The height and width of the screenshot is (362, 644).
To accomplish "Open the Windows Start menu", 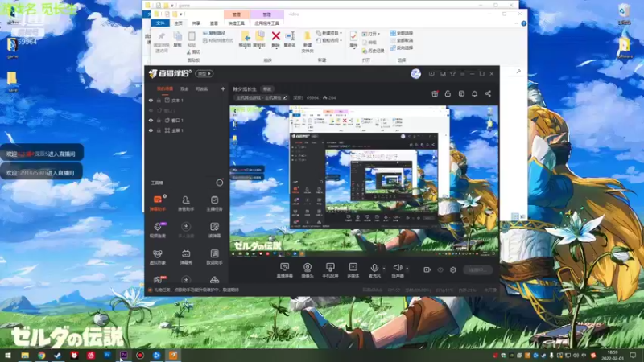I will click(x=8, y=355).
